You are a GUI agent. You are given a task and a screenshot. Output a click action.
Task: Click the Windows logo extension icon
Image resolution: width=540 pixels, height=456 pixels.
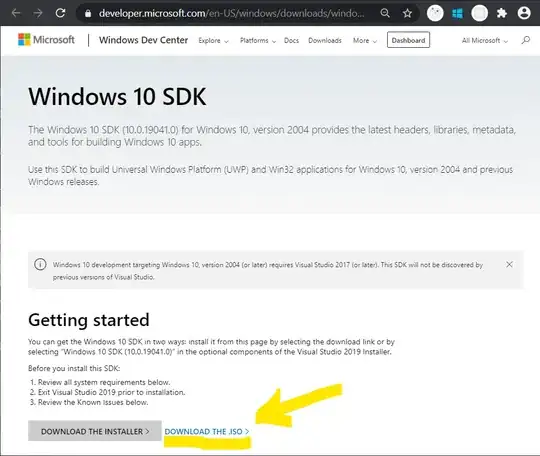click(457, 13)
